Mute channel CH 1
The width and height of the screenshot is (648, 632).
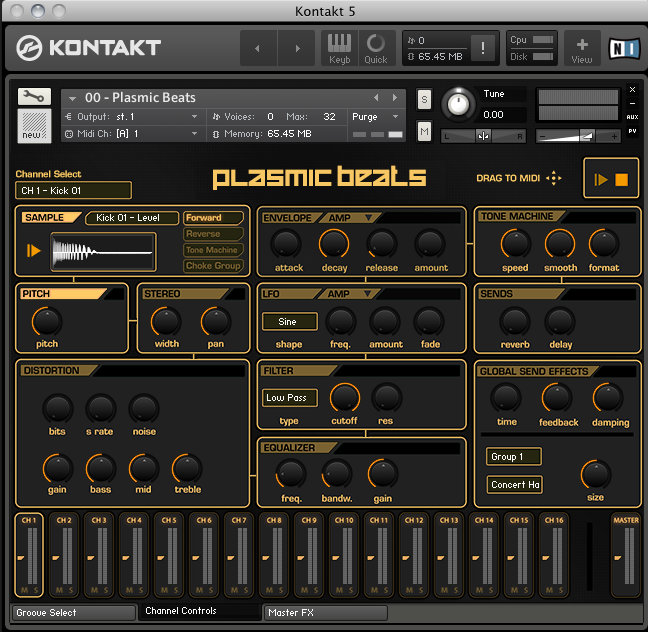[24, 590]
